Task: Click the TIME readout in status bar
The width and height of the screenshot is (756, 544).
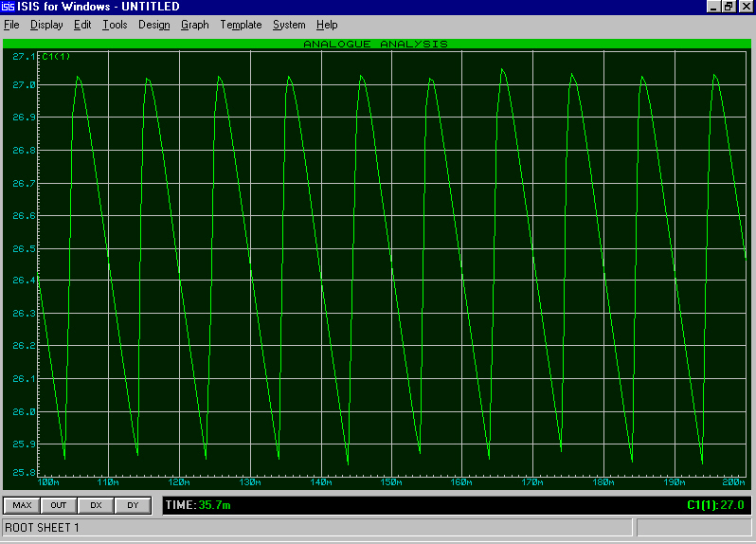Action: click(198, 505)
